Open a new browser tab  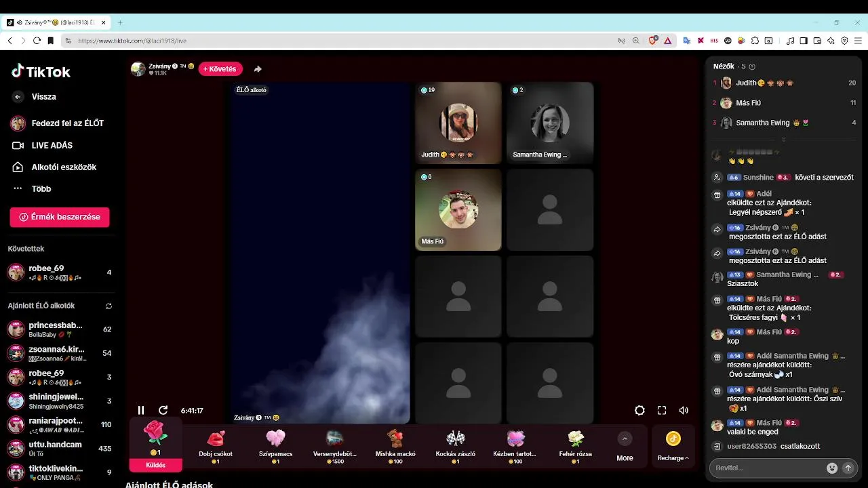point(120,22)
